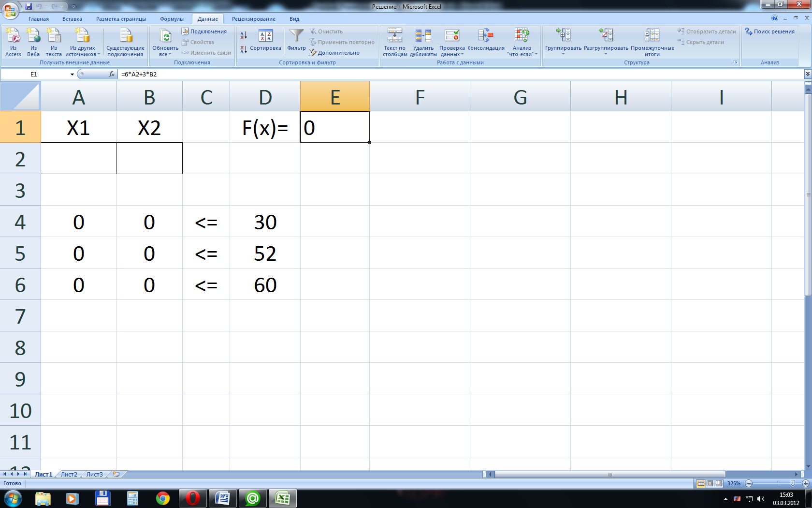Open the Windows Start menu
Screen dimensions: 812x508
tap(13, 498)
